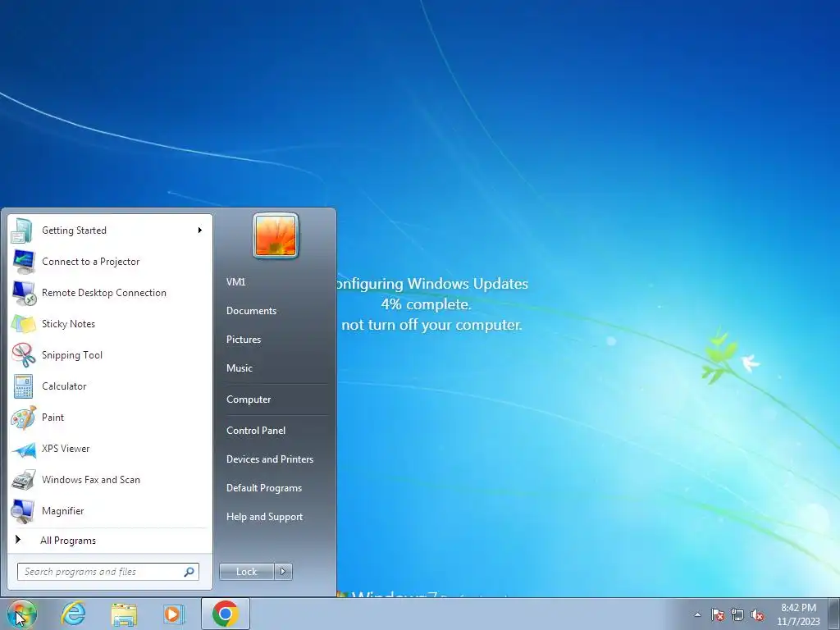Open Documents from the Start menu
Image resolution: width=840 pixels, height=630 pixels.
click(x=251, y=311)
